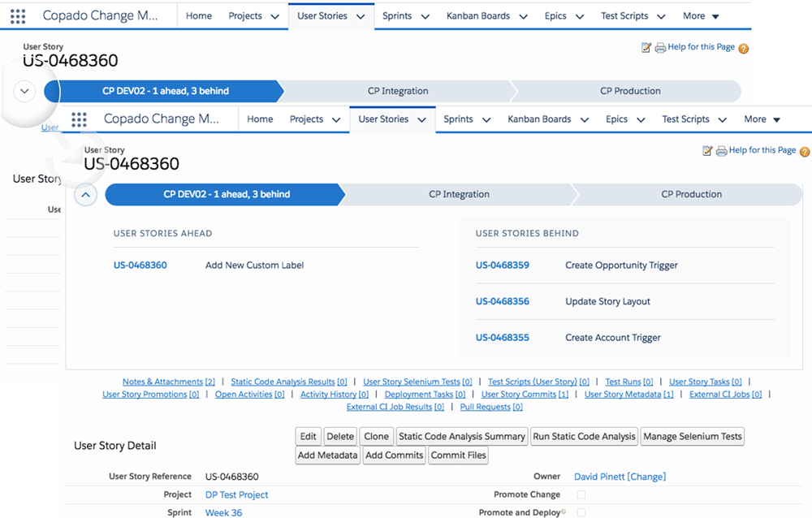Open the app launcher in the back window
The height and width of the screenshot is (518, 812).
(18, 16)
